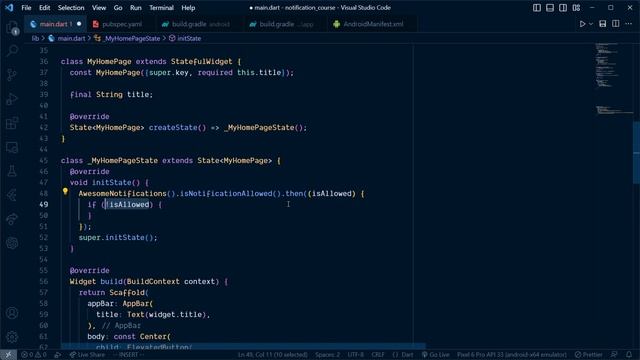
Task: Click 'AwesomeNotifications' in line 48
Action: pyautogui.click(x=122, y=193)
